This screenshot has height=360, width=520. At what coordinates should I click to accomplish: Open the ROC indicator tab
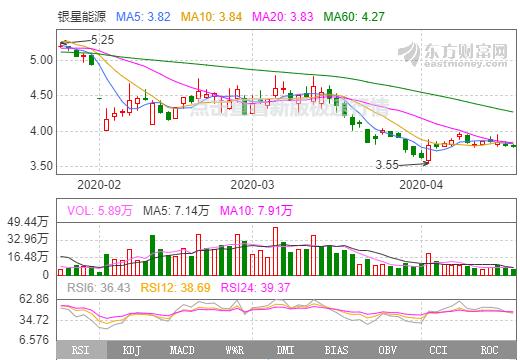pyautogui.click(x=490, y=350)
